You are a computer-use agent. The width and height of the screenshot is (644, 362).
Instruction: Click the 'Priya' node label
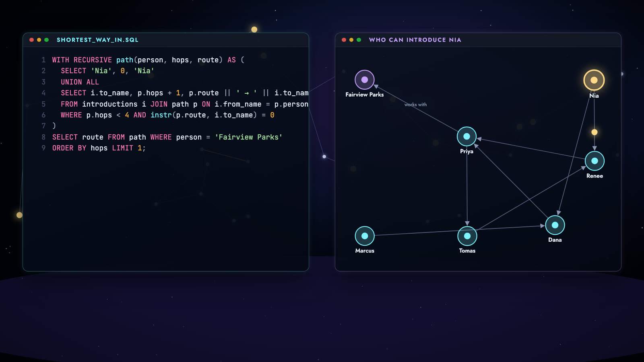[467, 151]
